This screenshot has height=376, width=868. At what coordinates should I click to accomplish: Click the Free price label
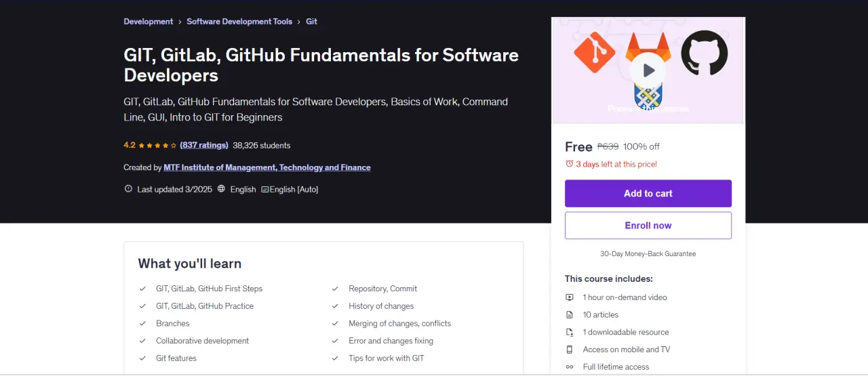(578, 146)
